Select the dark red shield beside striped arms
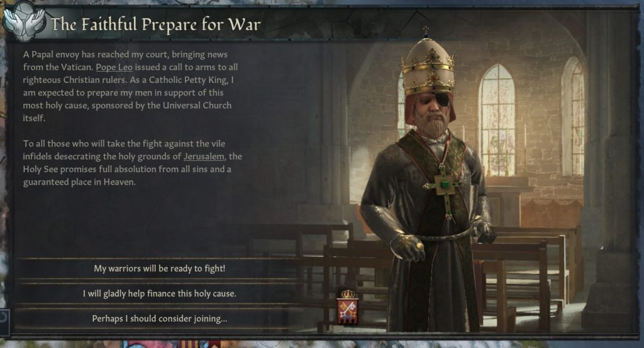644x348 pixels. pos(214,344)
